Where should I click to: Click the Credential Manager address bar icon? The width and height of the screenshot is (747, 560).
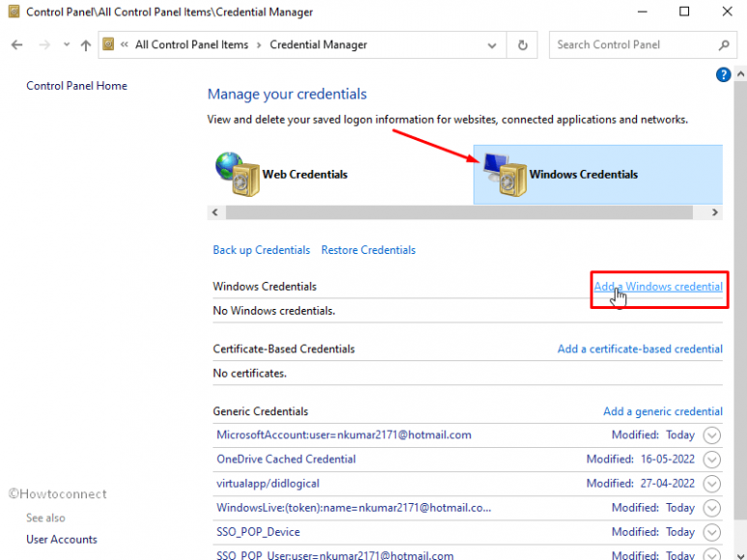point(109,45)
